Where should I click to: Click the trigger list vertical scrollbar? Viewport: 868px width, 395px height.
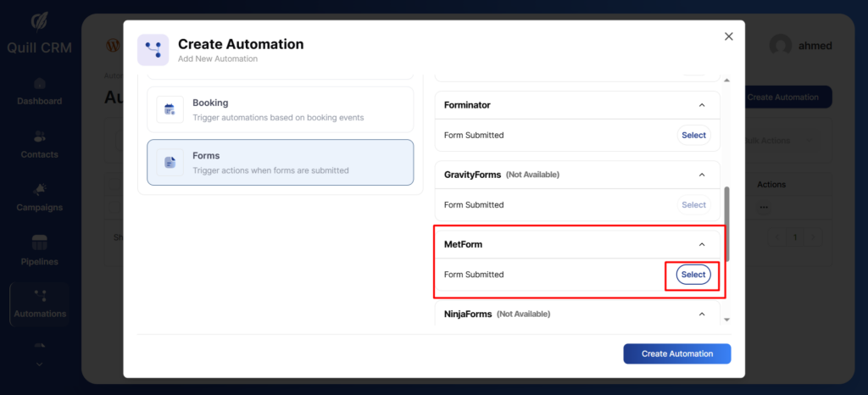726,225
